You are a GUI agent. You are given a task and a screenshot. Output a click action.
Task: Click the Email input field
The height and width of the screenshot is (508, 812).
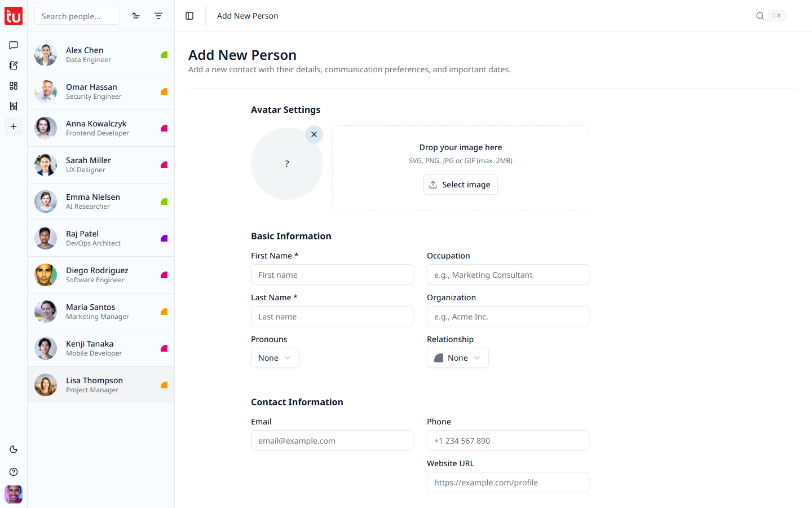(332, 440)
